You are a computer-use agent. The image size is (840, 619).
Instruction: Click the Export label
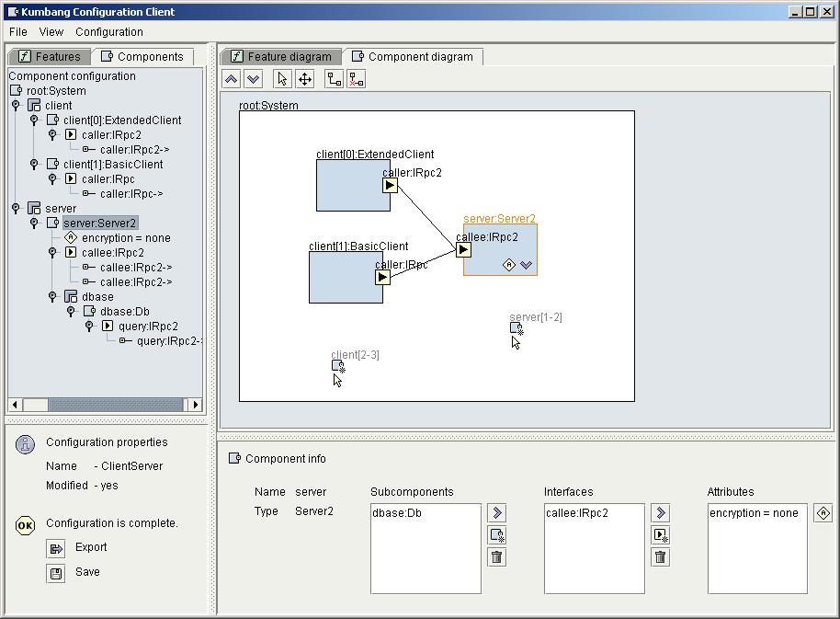tap(91, 547)
